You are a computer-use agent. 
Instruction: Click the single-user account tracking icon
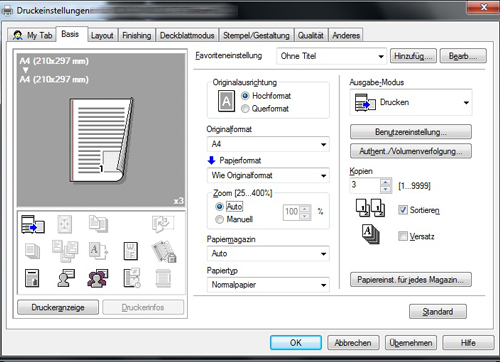pos(66,278)
